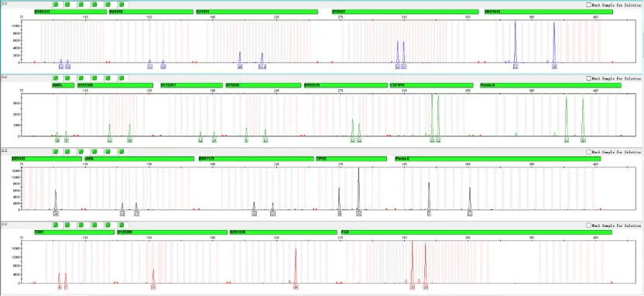644x296 pixels.
Task: Select the Penta E marker header
Action: [498, 159]
